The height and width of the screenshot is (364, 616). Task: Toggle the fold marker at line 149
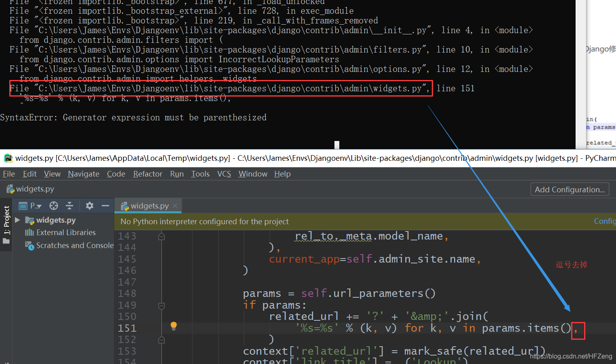(x=162, y=306)
